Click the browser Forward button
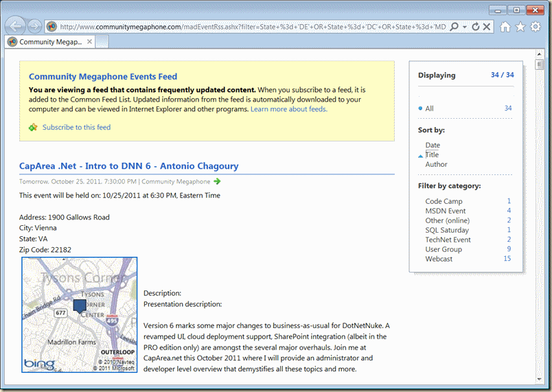The image size is (552, 392). click(x=34, y=27)
